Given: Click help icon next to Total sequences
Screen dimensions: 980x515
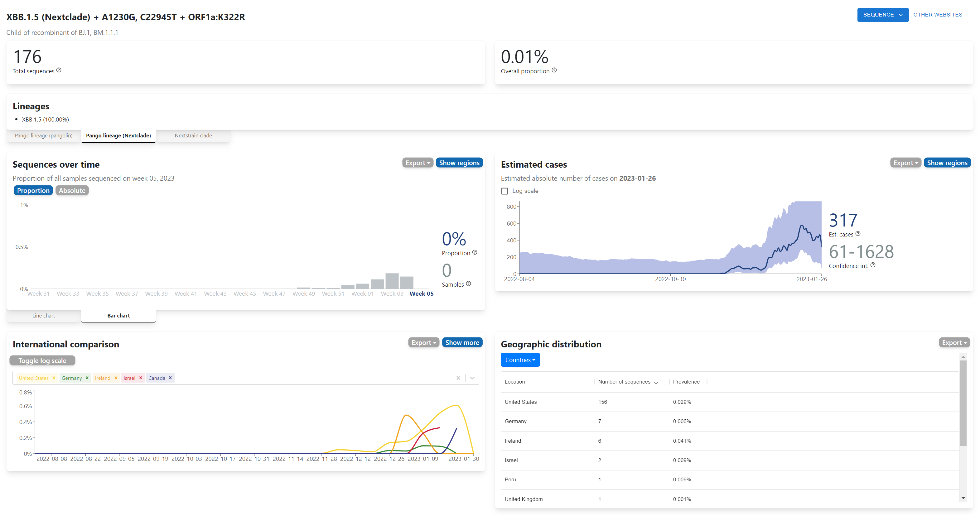Looking at the screenshot, I should [x=59, y=70].
